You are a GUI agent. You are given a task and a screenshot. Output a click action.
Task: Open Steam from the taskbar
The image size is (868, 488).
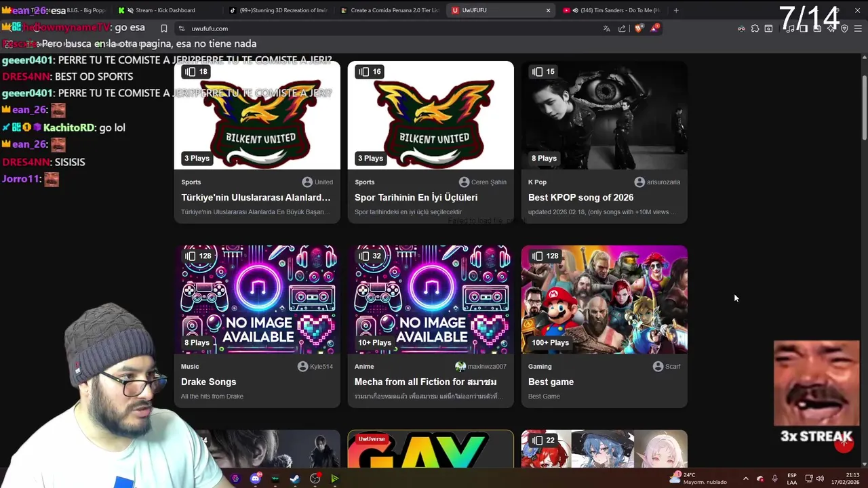pyautogui.click(x=295, y=479)
